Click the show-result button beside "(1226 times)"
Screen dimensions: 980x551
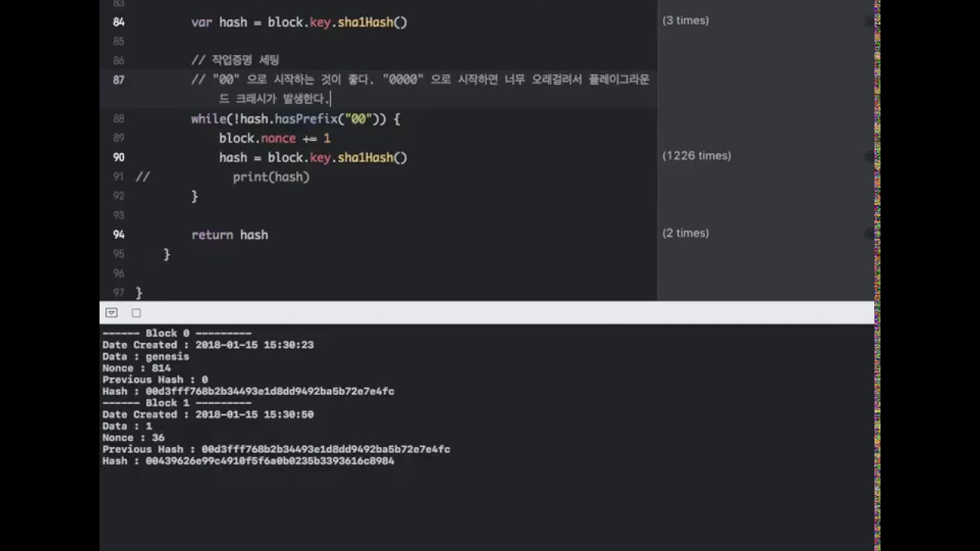coord(868,156)
